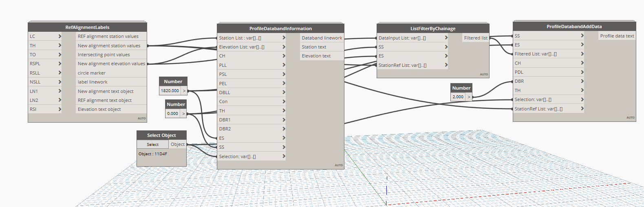Screen dimensions: 644x207
Task: Click 'REF alignment station values' output port
Action: point(111,36)
